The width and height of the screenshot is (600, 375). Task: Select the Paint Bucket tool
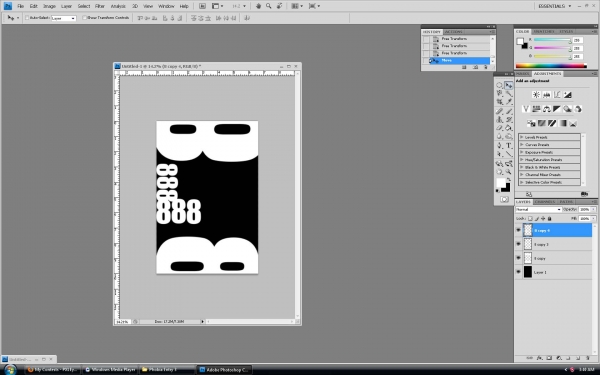click(x=509, y=128)
